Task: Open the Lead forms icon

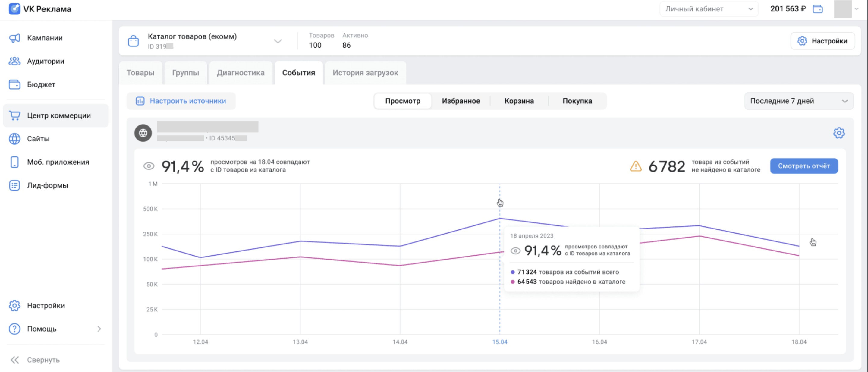Action: [x=14, y=185]
